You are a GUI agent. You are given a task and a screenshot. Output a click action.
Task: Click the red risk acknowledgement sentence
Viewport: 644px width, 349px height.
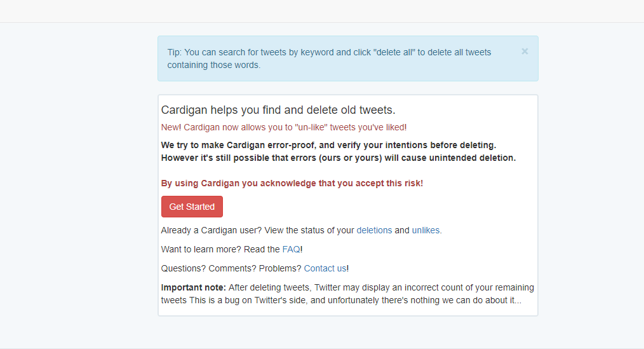tap(292, 183)
